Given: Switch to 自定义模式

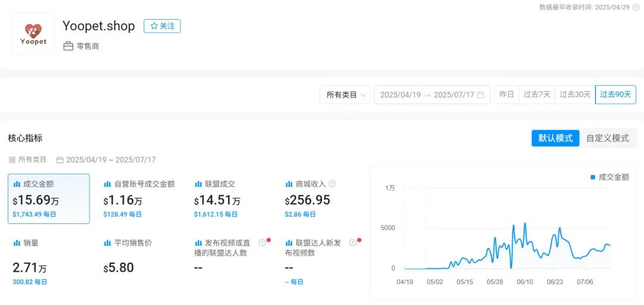Looking at the screenshot, I should click(x=608, y=138).
